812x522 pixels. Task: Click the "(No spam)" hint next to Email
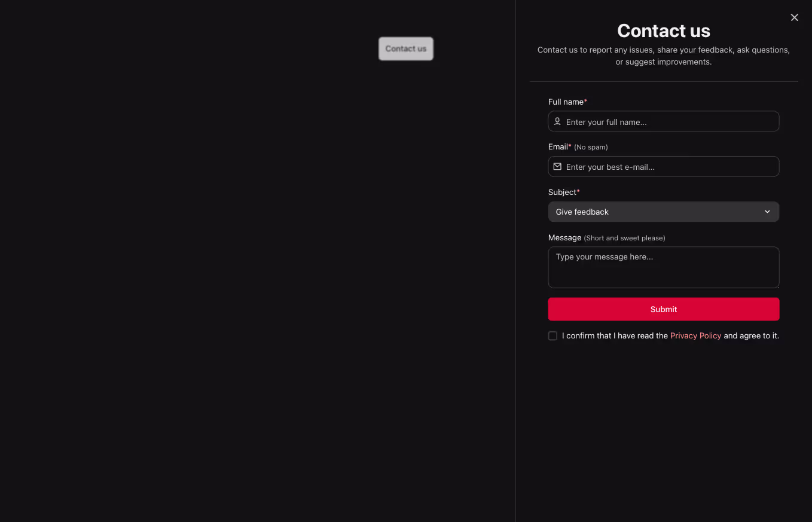click(591, 146)
